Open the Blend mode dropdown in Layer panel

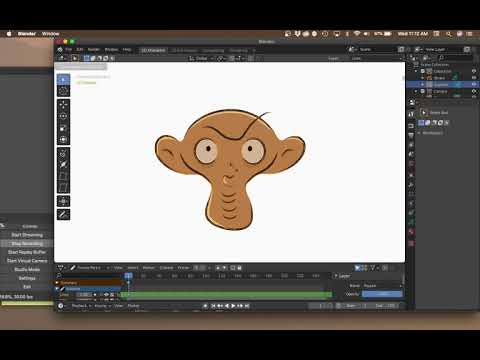pyautogui.click(x=382, y=286)
